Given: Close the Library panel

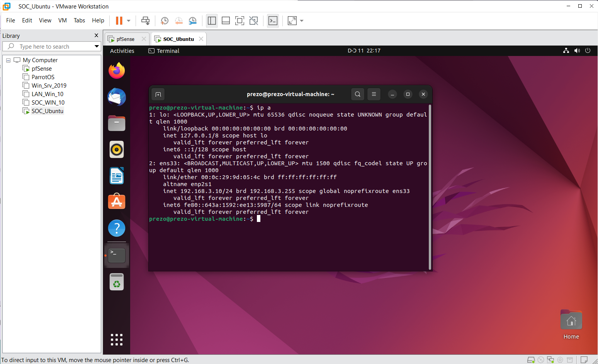Looking at the screenshot, I should (x=96, y=36).
